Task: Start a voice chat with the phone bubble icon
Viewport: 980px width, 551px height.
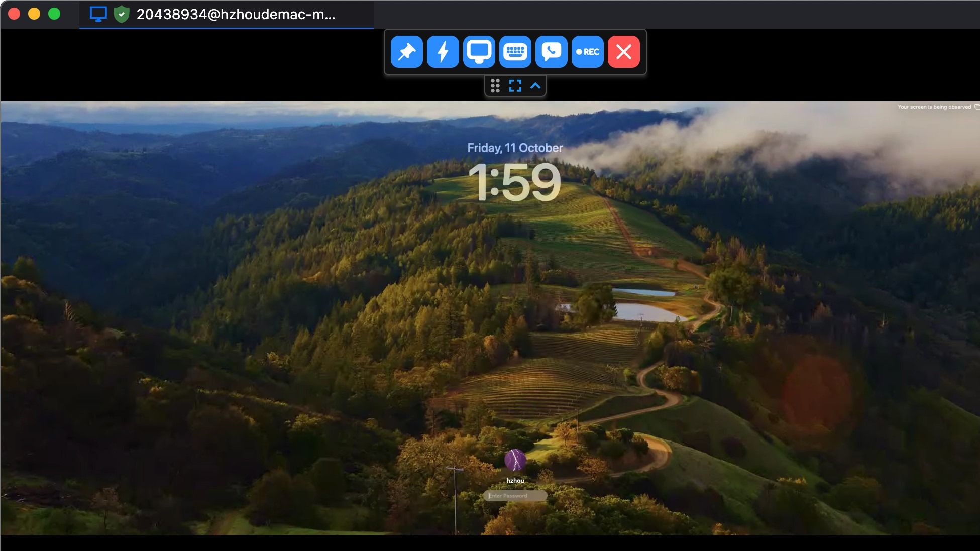Action: coord(551,51)
